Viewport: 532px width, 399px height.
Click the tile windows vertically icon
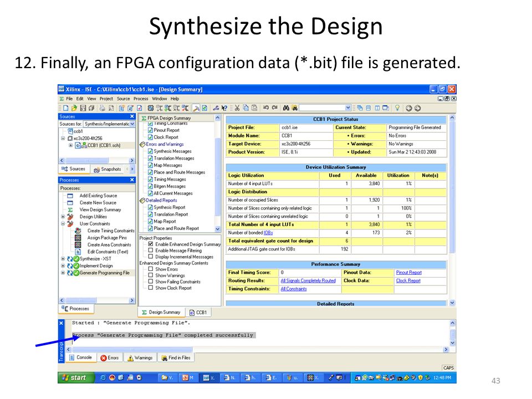click(x=377, y=108)
